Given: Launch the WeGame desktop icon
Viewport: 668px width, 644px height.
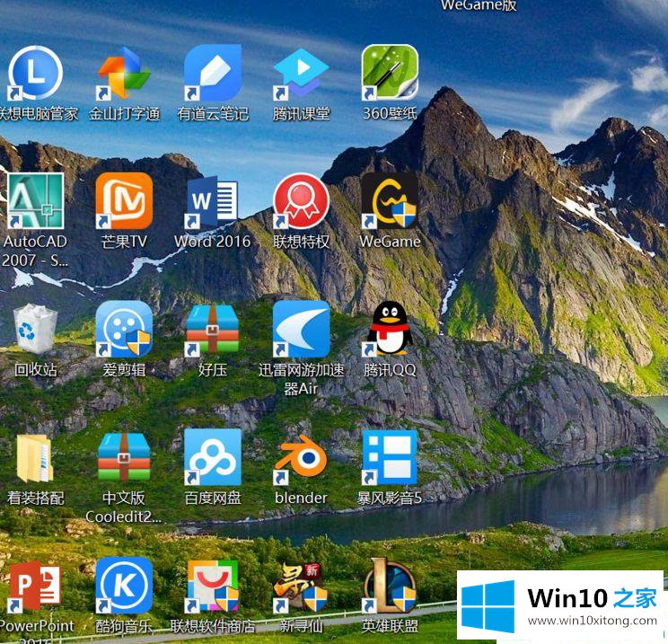Looking at the screenshot, I should point(390,200).
